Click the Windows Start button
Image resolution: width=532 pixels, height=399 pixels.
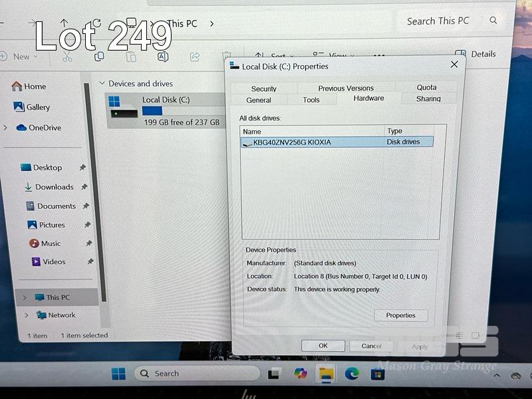click(x=118, y=374)
